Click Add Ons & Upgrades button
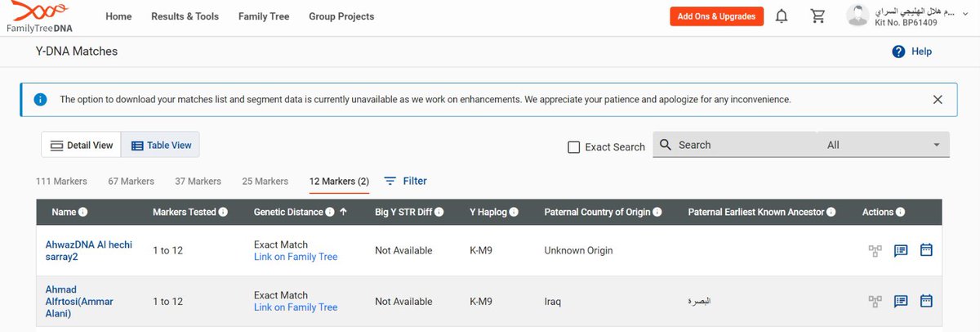 pyautogui.click(x=716, y=16)
